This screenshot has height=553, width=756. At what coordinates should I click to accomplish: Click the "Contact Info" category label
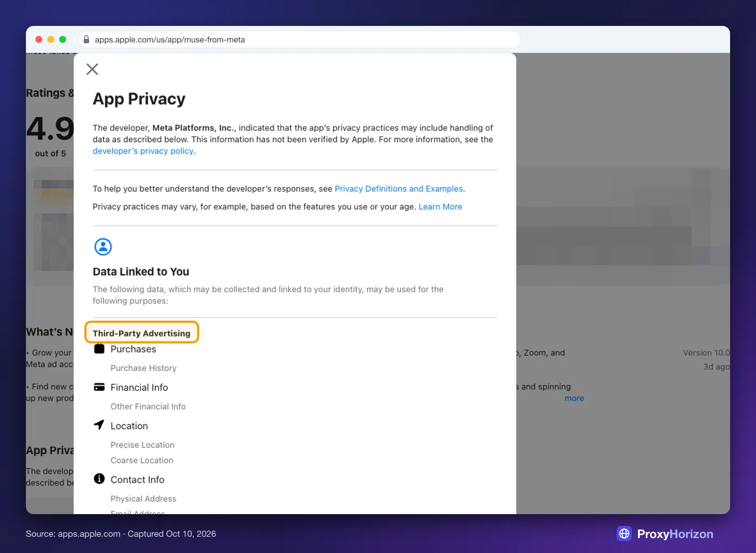tap(137, 480)
